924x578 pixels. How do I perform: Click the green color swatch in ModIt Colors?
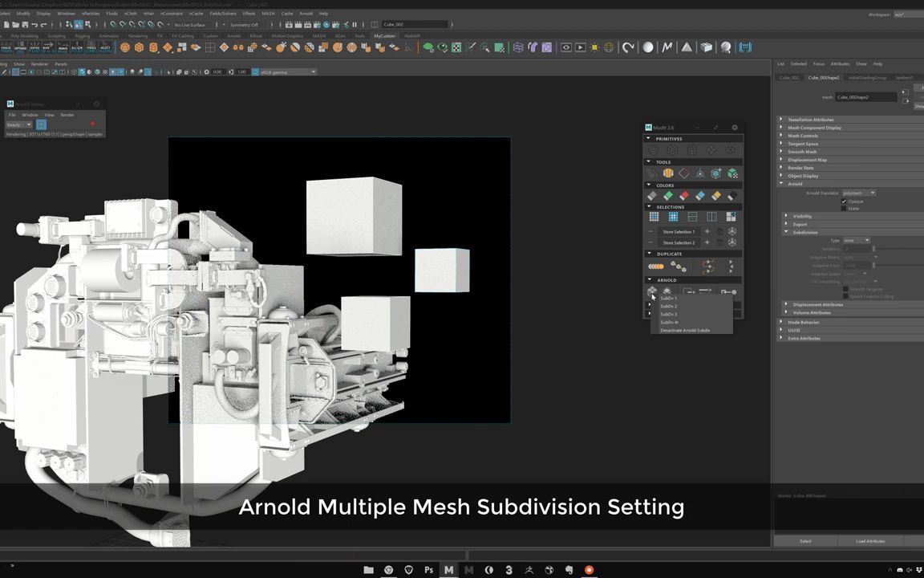coord(667,196)
